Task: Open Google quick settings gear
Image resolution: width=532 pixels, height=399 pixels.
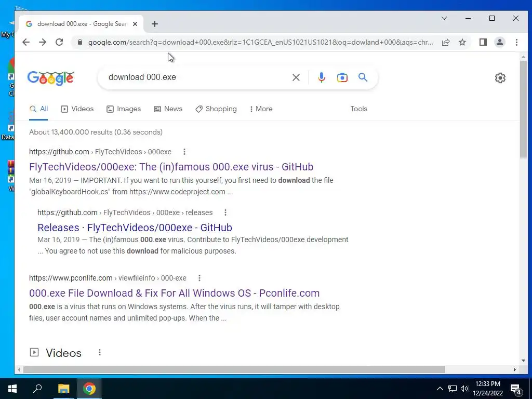Action: (500, 78)
